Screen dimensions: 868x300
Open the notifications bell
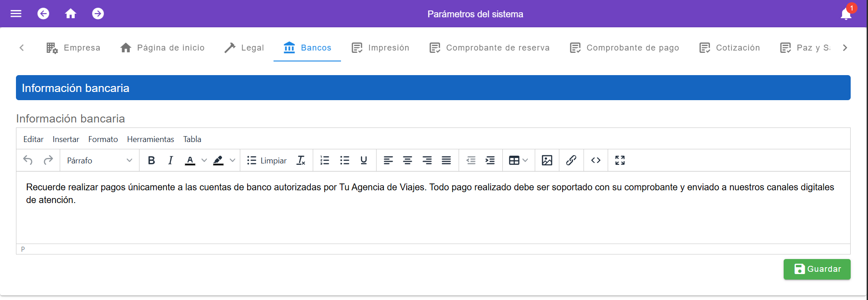pos(846,14)
